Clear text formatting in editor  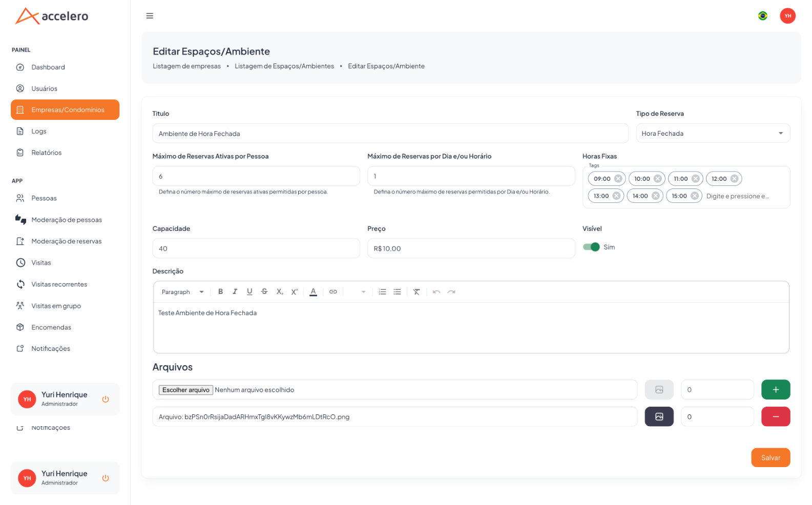(417, 291)
